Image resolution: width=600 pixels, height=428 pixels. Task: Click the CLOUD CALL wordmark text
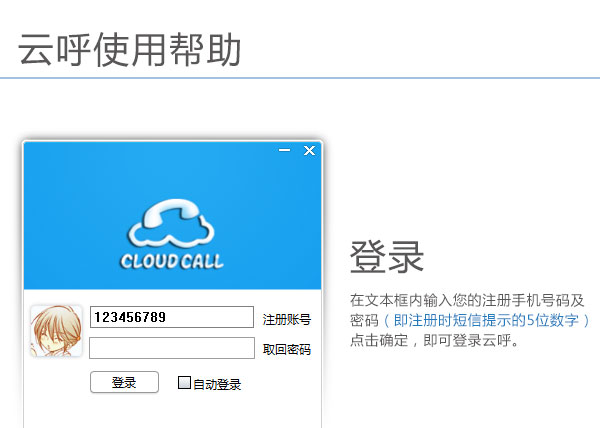[x=172, y=263]
